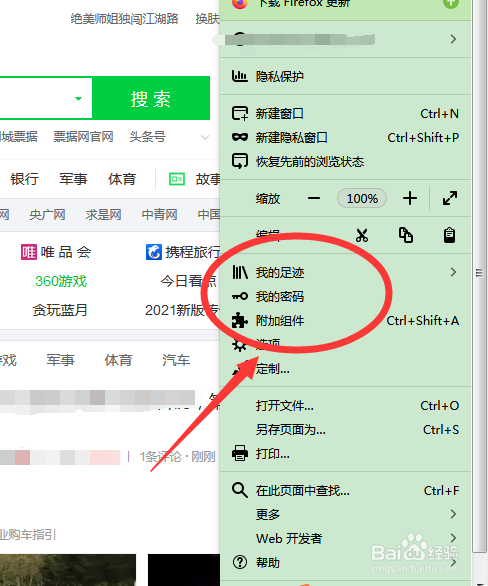
Task: Click the key icon for passwords
Action: (240, 296)
